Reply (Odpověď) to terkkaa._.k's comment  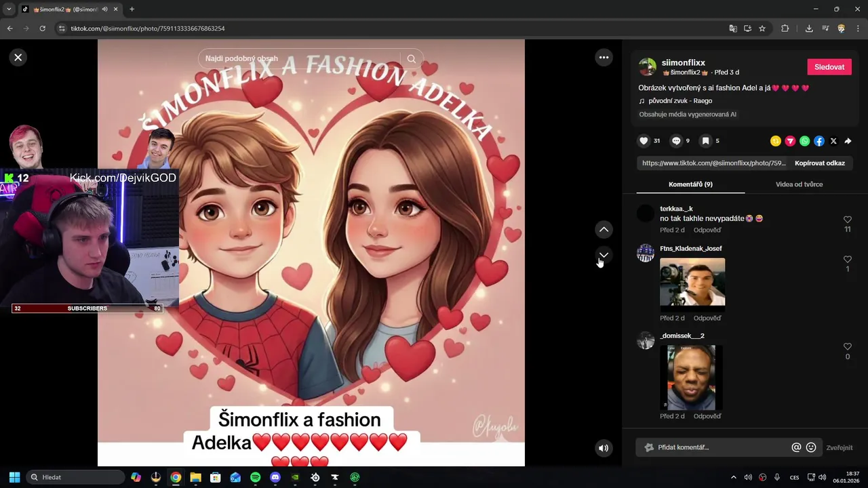tap(707, 230)
